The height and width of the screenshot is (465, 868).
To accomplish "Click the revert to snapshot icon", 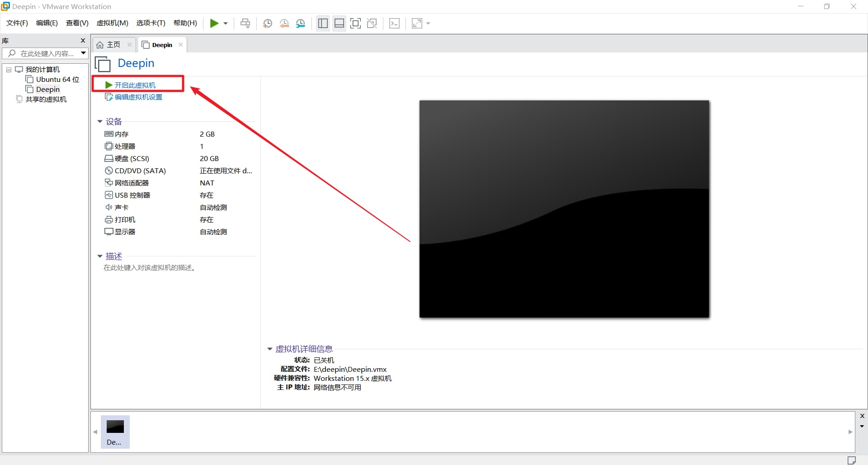I will [284, 24].
